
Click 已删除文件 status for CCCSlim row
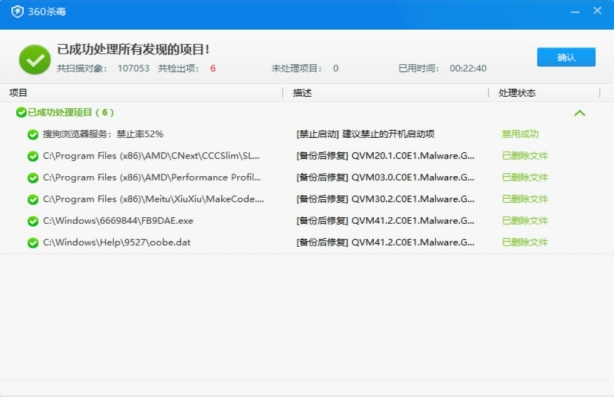click(x=525, y=156)
